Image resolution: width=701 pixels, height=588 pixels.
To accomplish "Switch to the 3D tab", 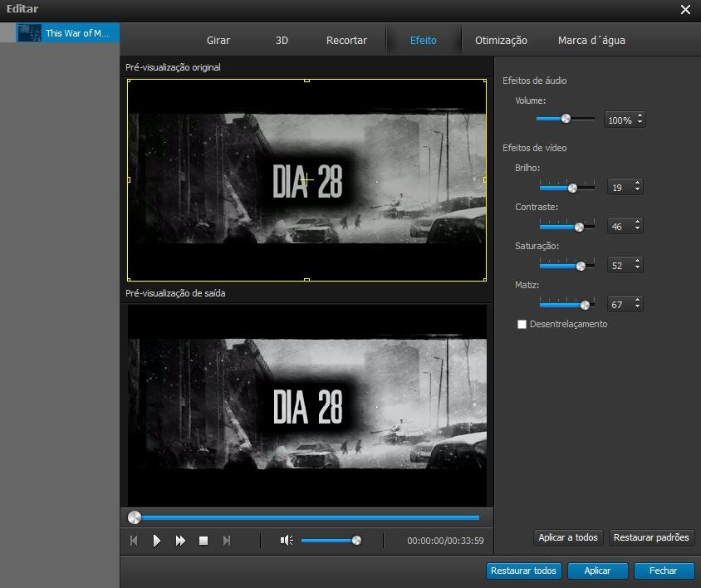I will (282, 40).
